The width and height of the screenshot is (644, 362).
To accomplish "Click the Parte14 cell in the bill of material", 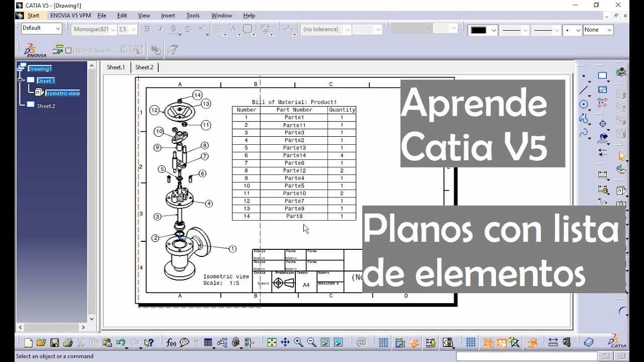I will (x=294, y=155).
